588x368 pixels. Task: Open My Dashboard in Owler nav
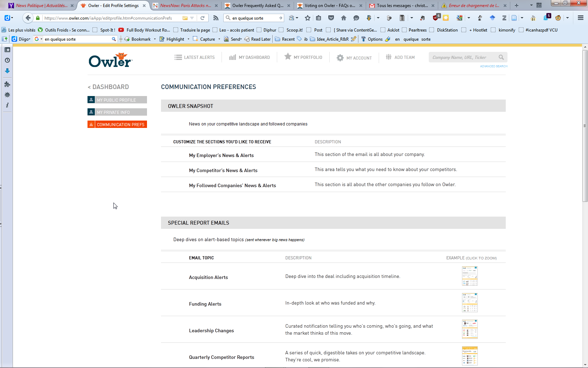tap(249, 57)
